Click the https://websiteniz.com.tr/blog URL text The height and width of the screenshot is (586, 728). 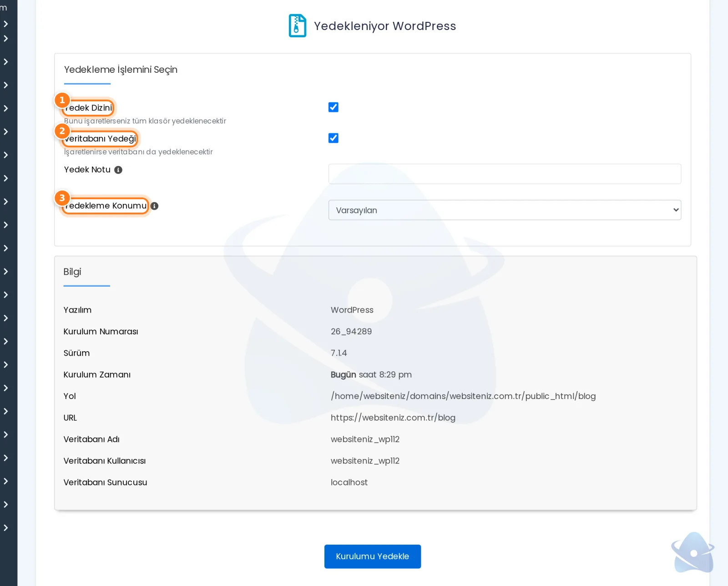pos(393,418)
